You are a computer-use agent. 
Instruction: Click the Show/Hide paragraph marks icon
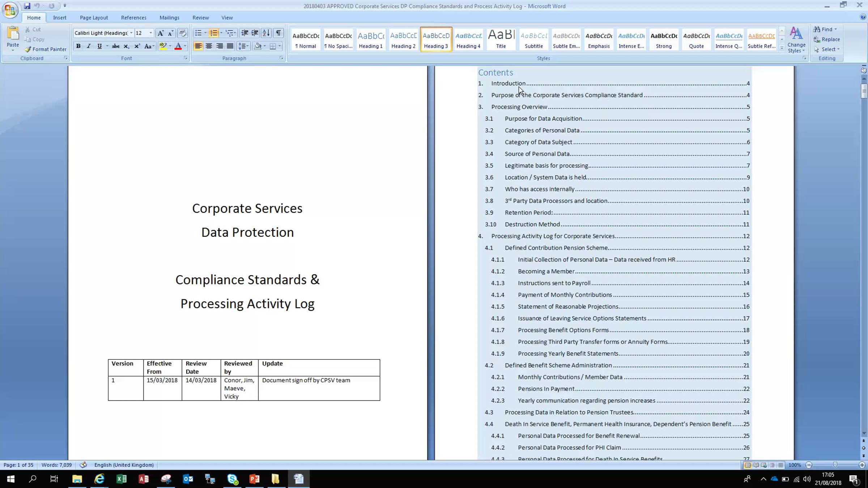pos(278,33)
